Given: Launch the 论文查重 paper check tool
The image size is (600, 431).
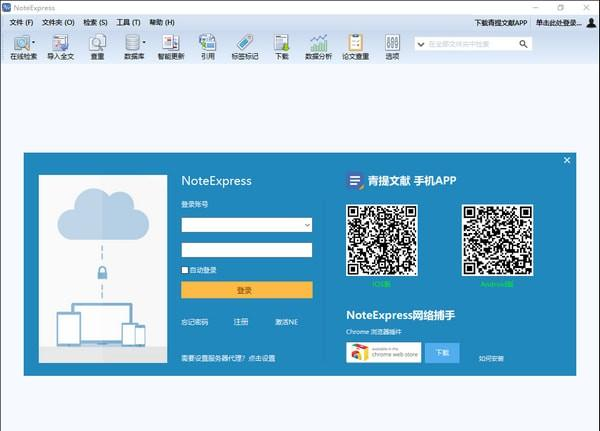Looking at the screenshot, I should click(x=355, y=47).
